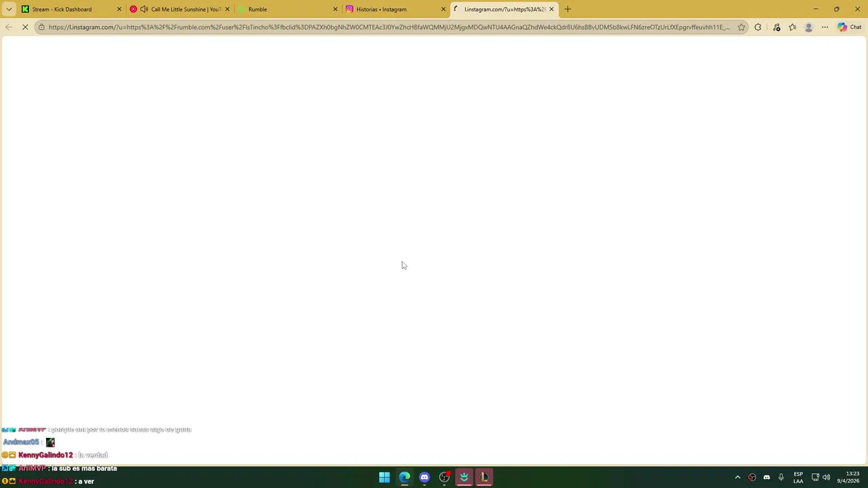Switch to the Historias • Instagram tab
Screen dimensions: 868x488
click(395, 9)
